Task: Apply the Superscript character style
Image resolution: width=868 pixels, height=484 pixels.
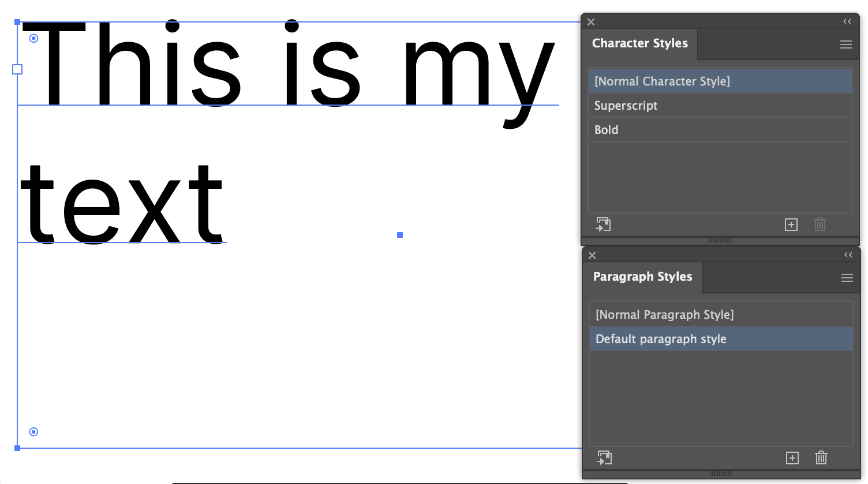Action: (720, 106)
